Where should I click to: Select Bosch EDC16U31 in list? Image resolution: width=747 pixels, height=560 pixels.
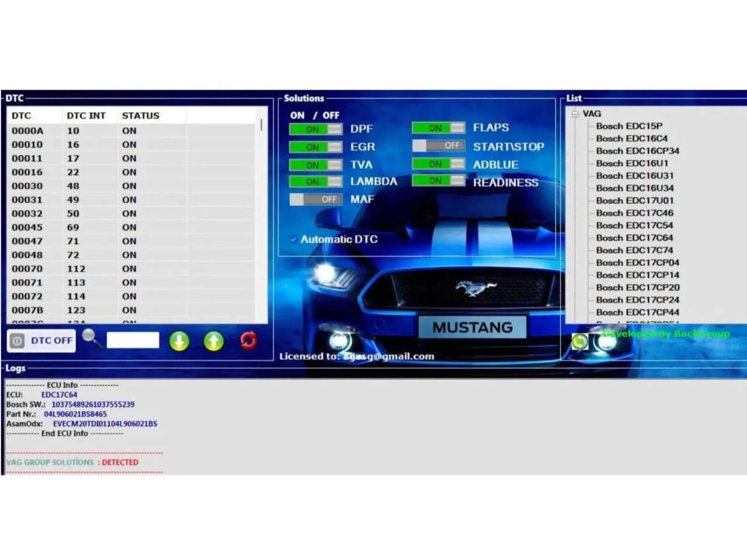pyautogui.click(x=635, y=176)
